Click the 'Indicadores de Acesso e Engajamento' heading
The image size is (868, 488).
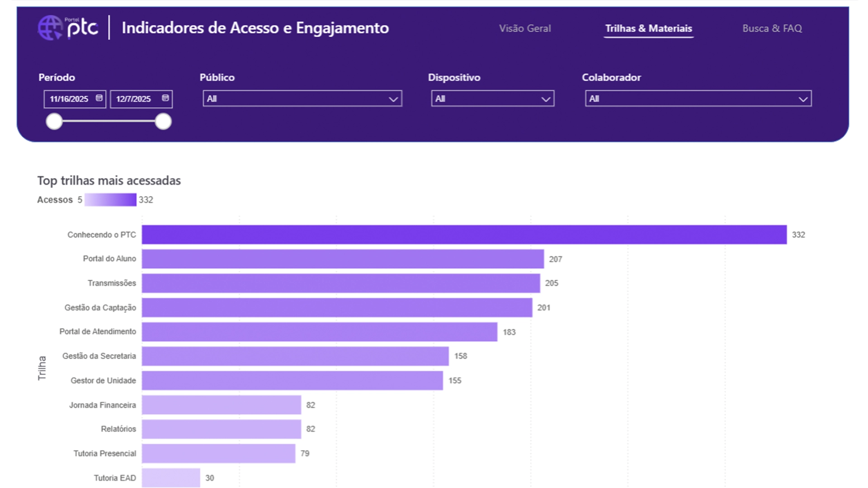255,28
